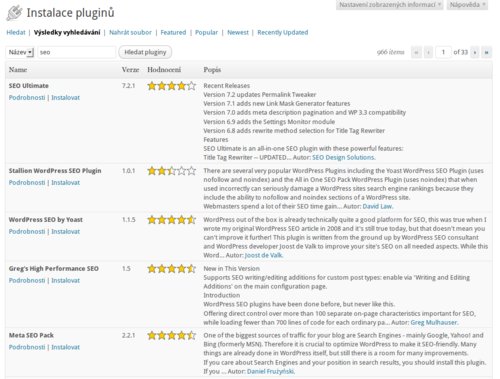Screen dimensions: 500x379
Task: Install the WordPress SEO by Yoast plugin
Action: pyautogui.click(x=66, y=231)
